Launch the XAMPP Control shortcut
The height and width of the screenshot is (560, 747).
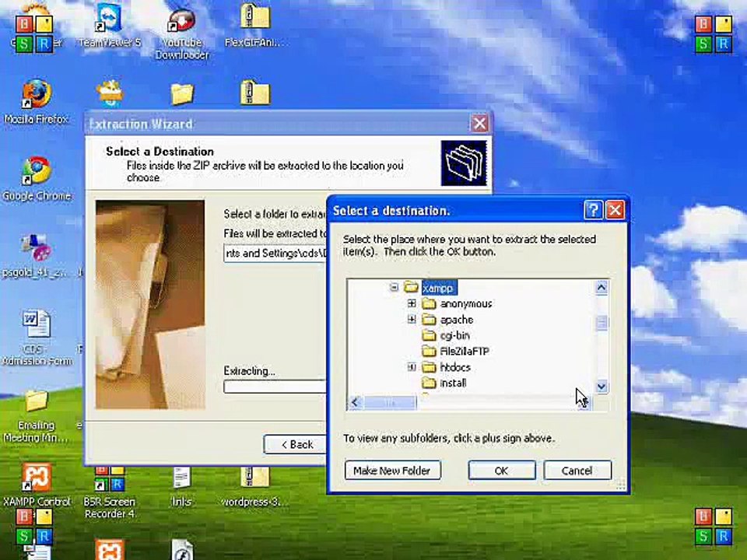point(37,484)
